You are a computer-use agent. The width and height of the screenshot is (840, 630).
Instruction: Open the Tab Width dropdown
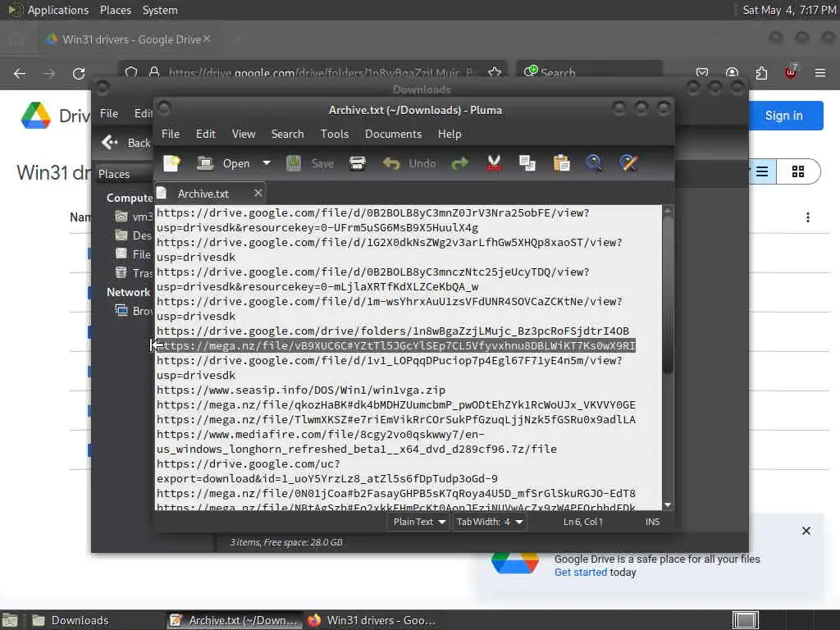pos(490,522)
